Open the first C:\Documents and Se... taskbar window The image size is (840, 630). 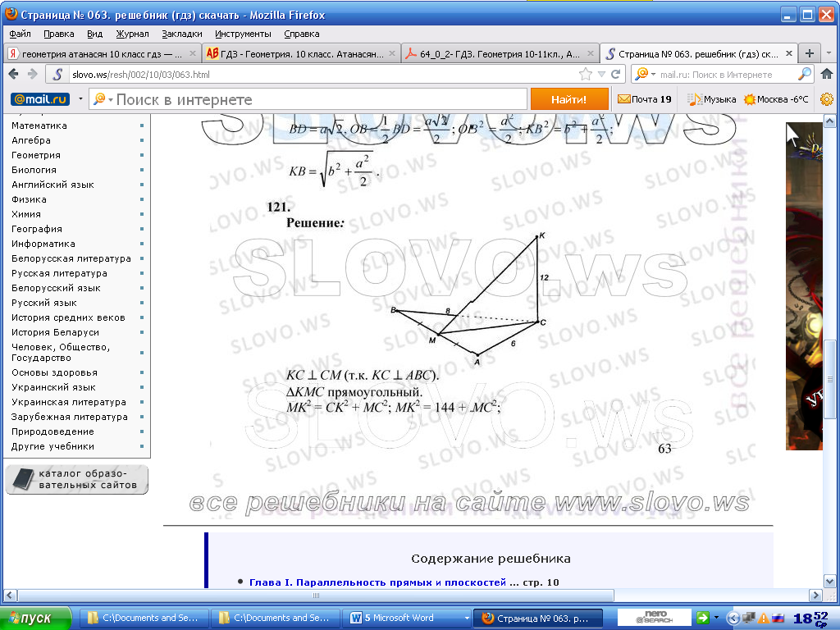tap(144, 618)
